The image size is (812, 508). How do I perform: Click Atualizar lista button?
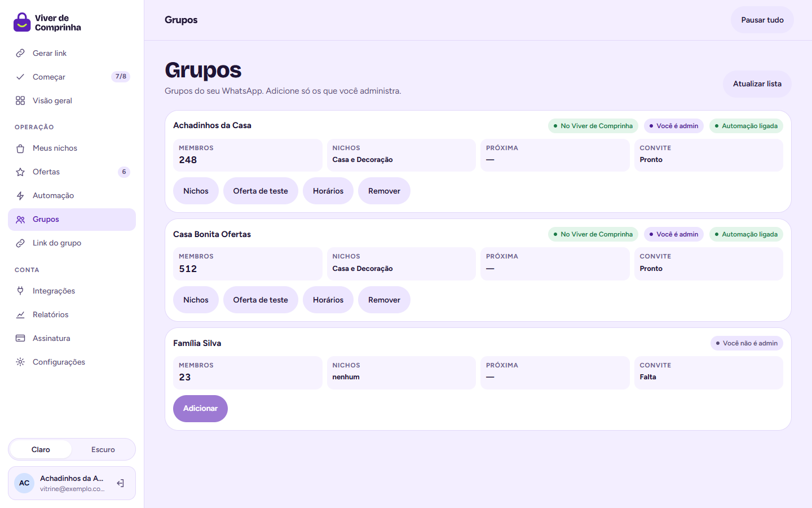757,84
